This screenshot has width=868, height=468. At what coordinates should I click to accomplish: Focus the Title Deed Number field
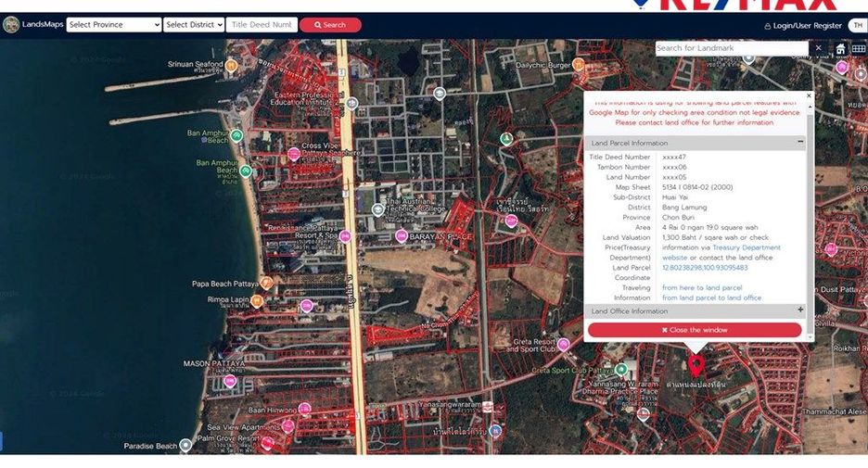[x=262, y=25]
